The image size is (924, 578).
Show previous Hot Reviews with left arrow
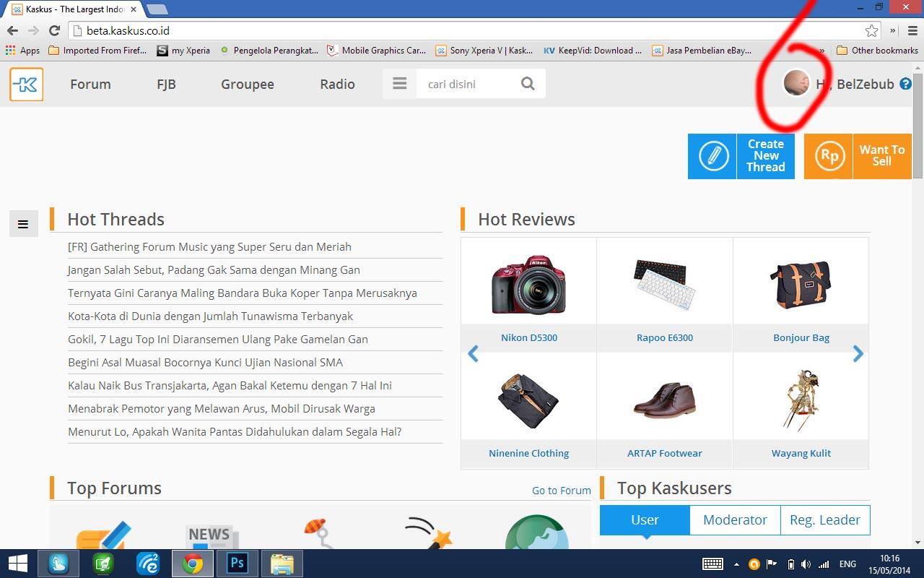[x=473, y=353]
